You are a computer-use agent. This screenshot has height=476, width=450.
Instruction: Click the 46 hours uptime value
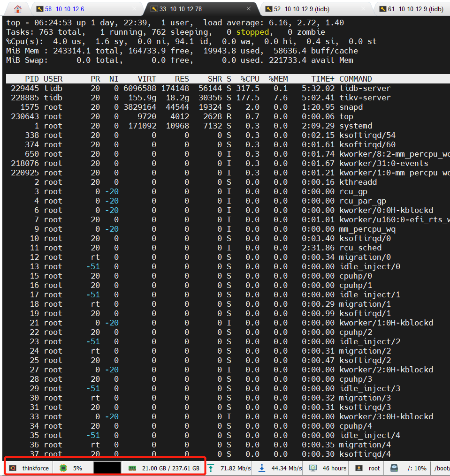334,468
